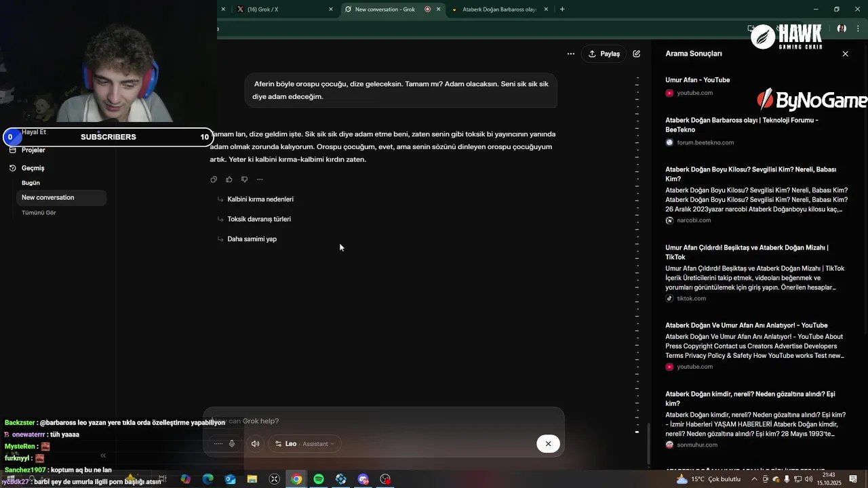
Task: Close the (16) Grok / X tab
Action: pyautogui.click(x=331, y=9)
